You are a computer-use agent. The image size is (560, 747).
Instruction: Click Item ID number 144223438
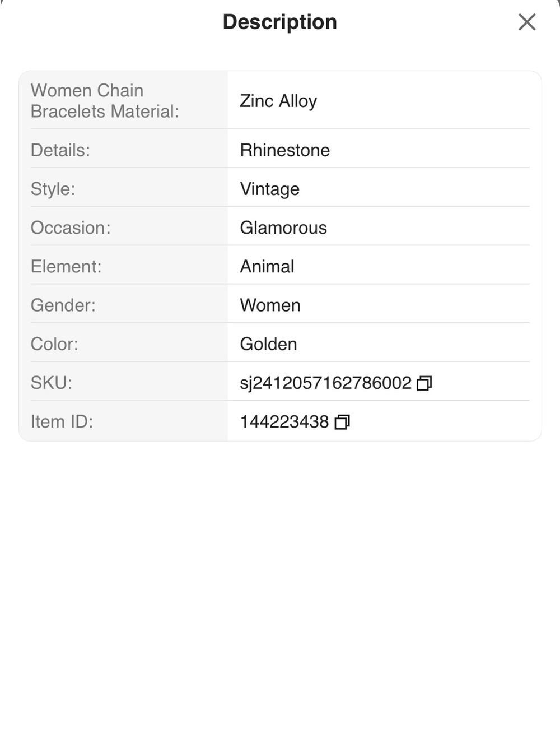click(284, 421)
